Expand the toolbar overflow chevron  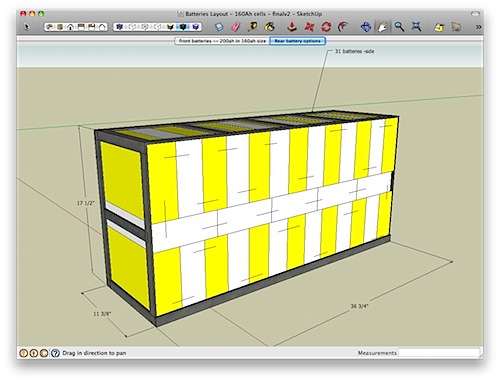[x=478, y=27]
